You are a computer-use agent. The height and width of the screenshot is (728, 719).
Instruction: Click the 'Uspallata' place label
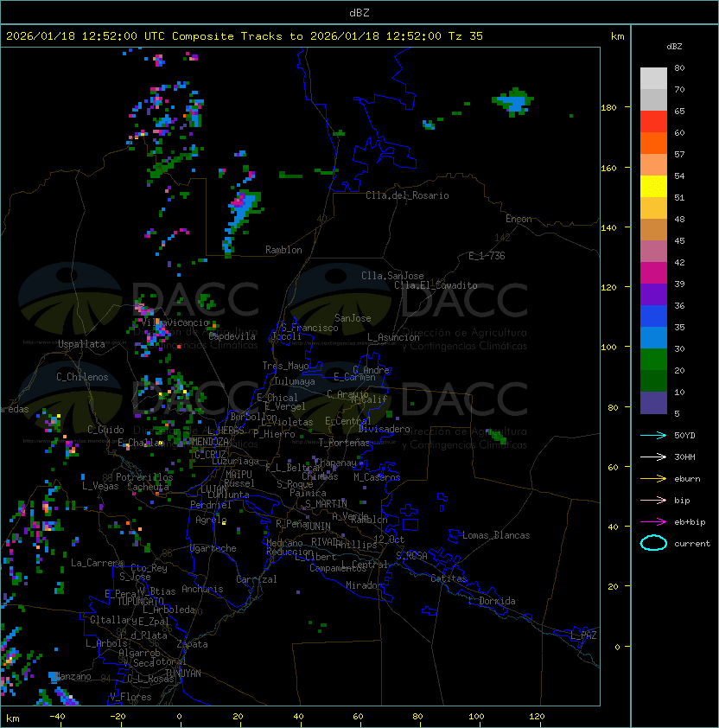81,344
